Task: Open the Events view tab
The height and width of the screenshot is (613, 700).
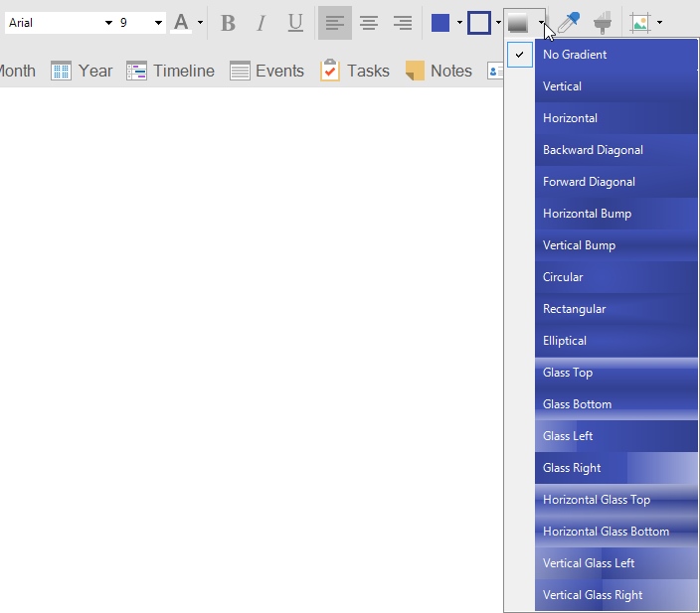Action: [266, 71]
